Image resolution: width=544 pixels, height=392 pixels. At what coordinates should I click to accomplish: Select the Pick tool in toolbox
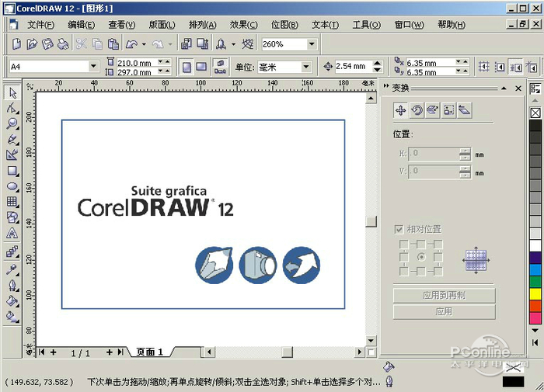tap(12, 93)
